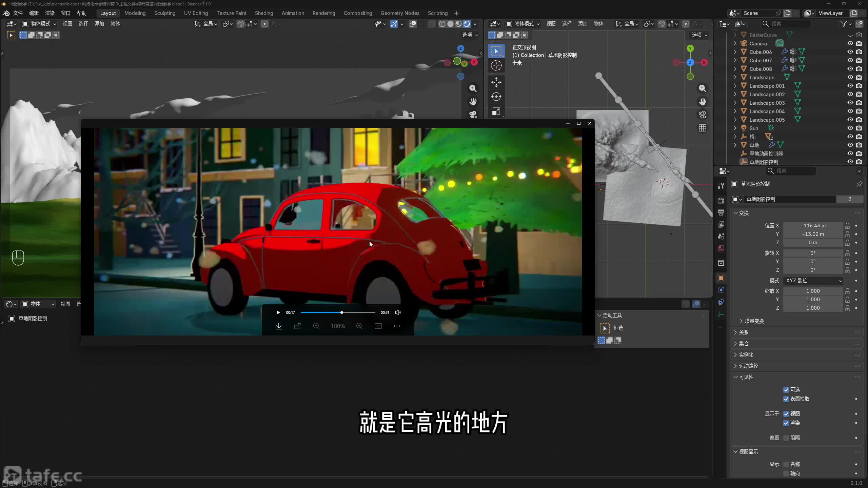Screen dimensions: 868x488
Task: Open the video player's more options menu
Action: [x=397, y=326]
